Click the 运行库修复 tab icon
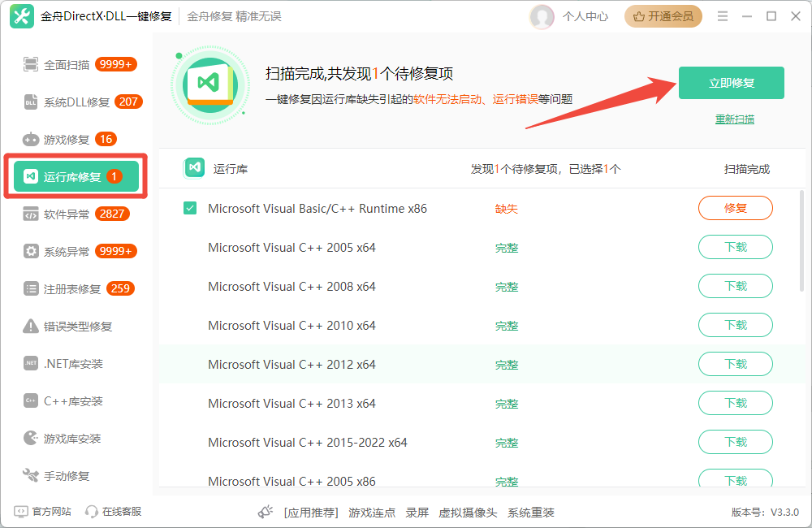The width and height of the screenshot is (812, 528). [x=31, y=177]
